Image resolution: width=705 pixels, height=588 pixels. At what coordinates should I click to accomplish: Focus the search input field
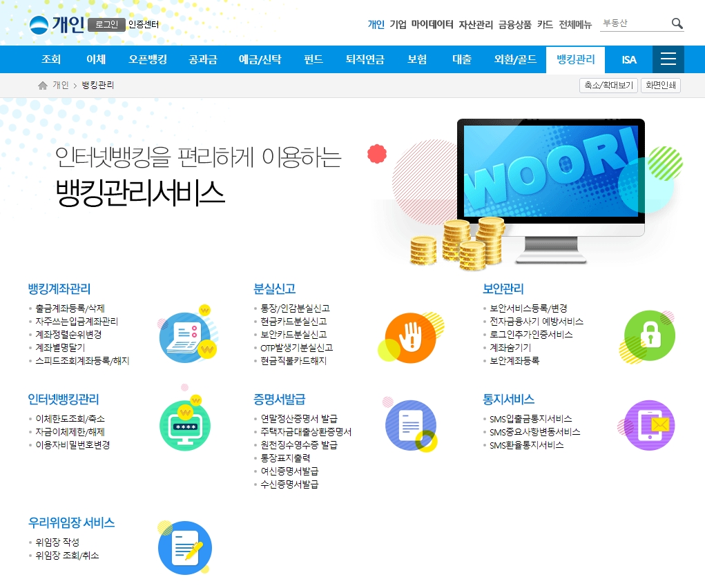pos(635,23)
